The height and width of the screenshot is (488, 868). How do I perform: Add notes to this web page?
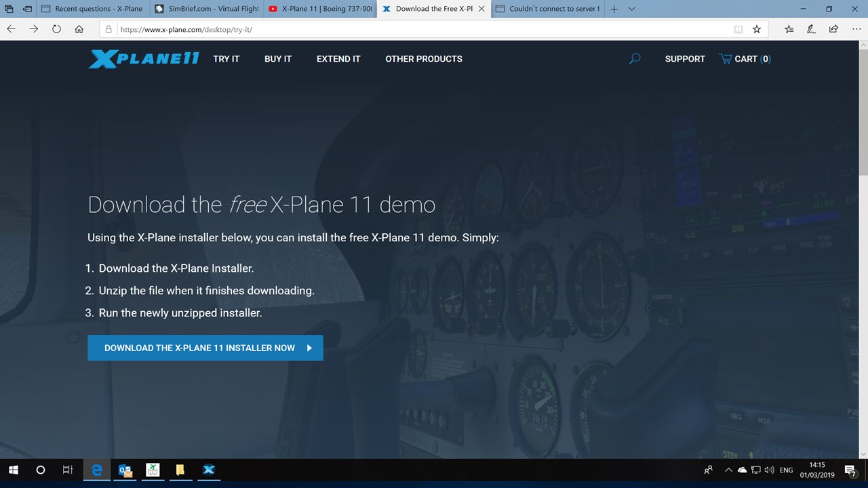811,29
